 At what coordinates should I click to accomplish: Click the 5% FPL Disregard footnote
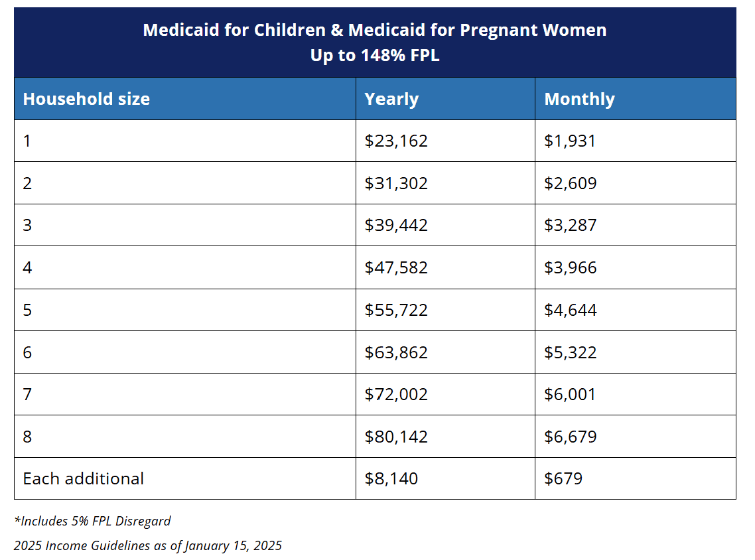[x=92, y=521]
